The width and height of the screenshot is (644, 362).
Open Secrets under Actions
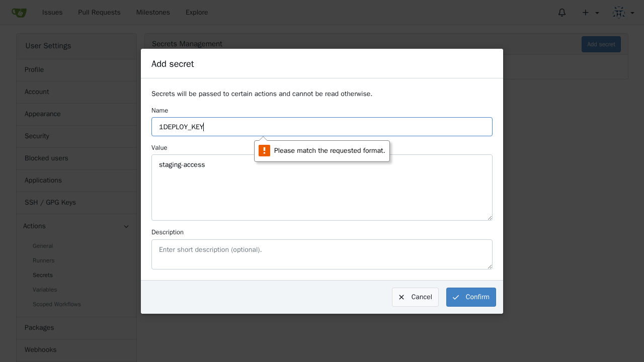pyautogui.click(x=43, y=275)
